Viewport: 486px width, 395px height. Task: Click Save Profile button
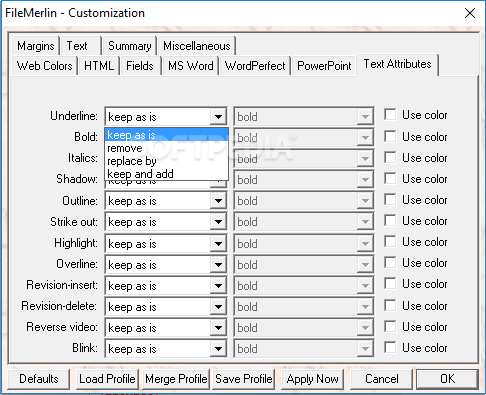(244, 379)
